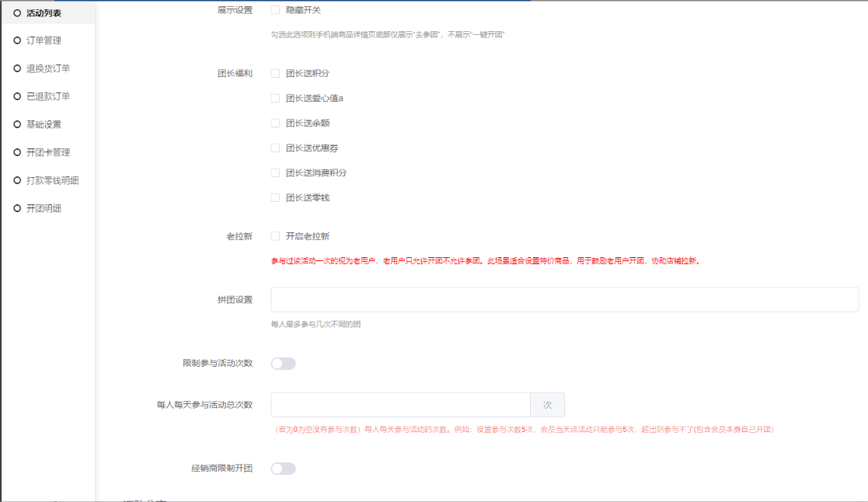Click the 拼团设置 input field
Viewport: 868px width, 502px height.
click(x=564, y=300)
